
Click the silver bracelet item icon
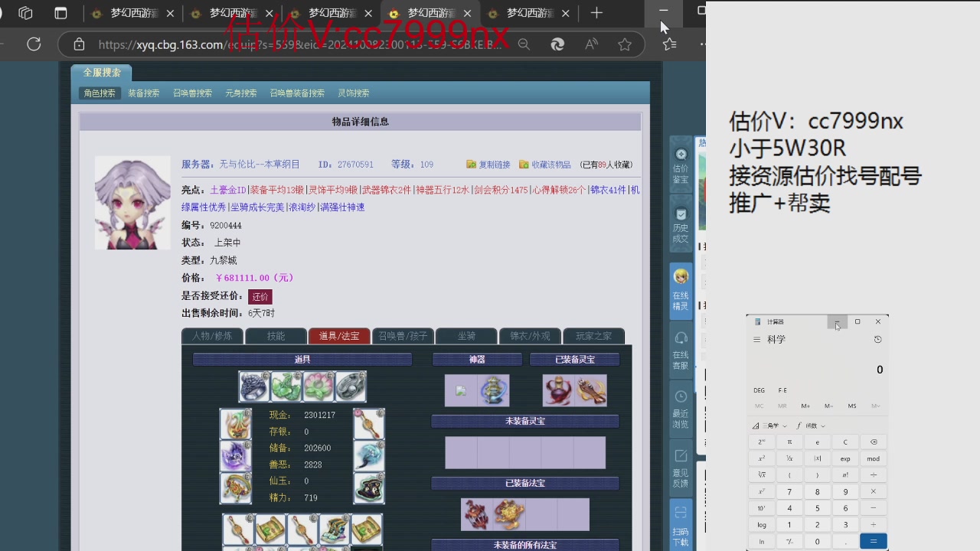350,387
